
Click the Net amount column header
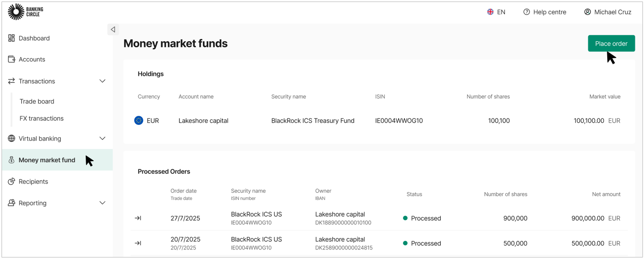pyautogui.click(x=606, y=194)
